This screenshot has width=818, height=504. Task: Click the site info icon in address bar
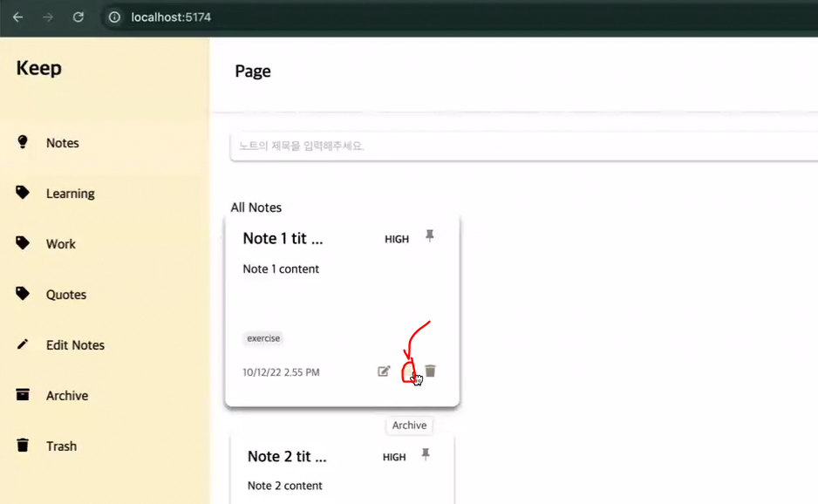(x=114, y=17)
